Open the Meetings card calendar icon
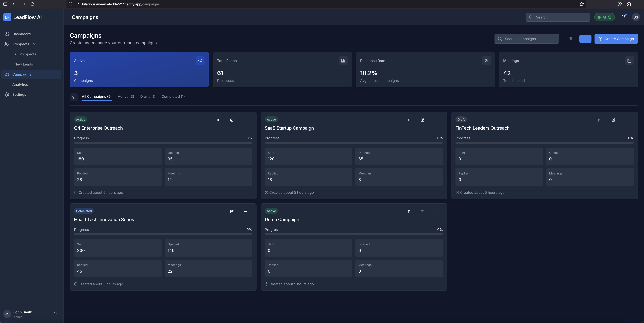This screenshot has height=323, width=644. [x=629, y=61]
